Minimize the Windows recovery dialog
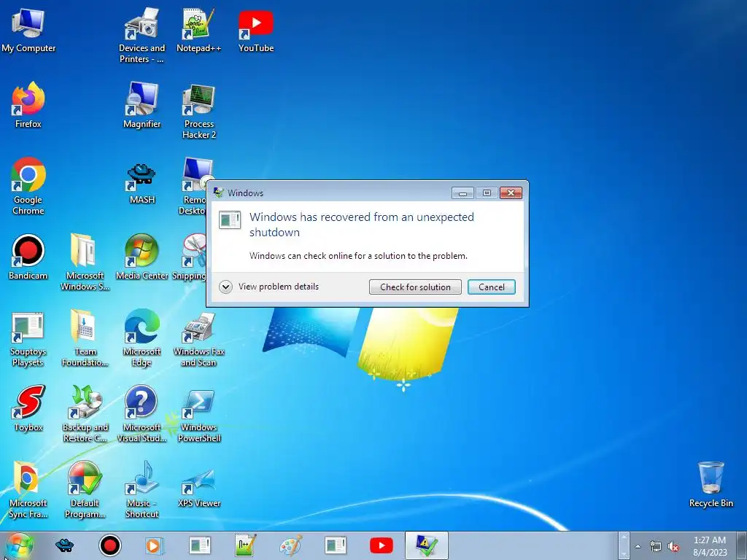Image resolution: width=747 pixels, height=560 pixels. 462,192
